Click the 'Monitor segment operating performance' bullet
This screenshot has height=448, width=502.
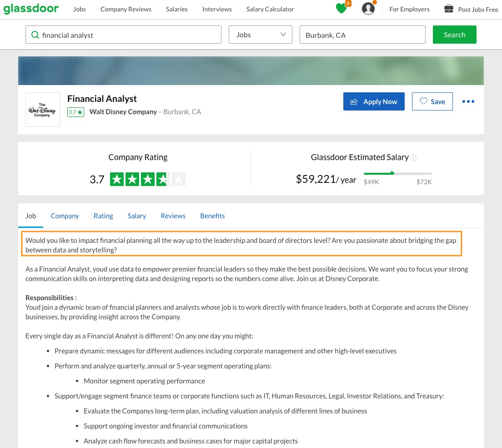pos(144,381)
